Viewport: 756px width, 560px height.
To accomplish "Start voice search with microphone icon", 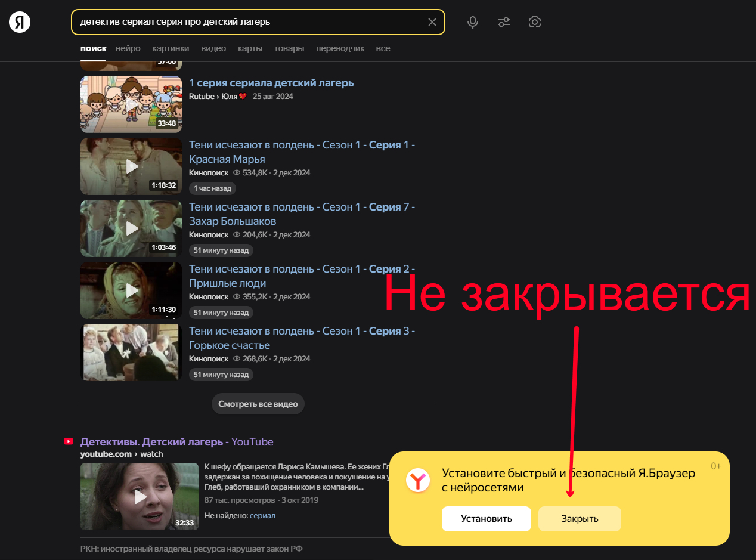I will click(x=473, y=22).
